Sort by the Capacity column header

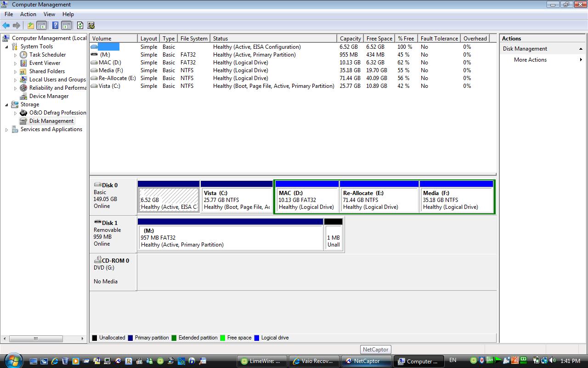pos(351,39)
